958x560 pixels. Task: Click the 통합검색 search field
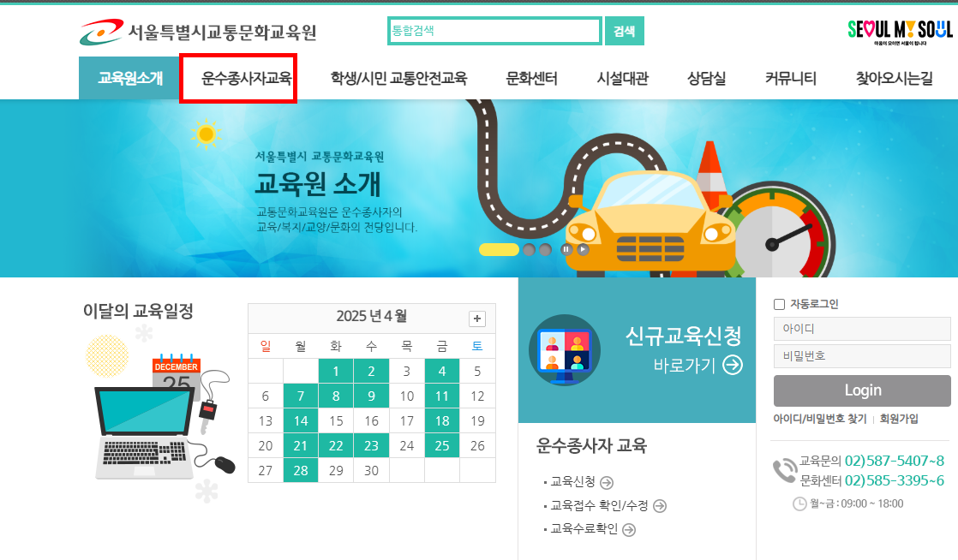pyautogui.click(x=494, y=31)
